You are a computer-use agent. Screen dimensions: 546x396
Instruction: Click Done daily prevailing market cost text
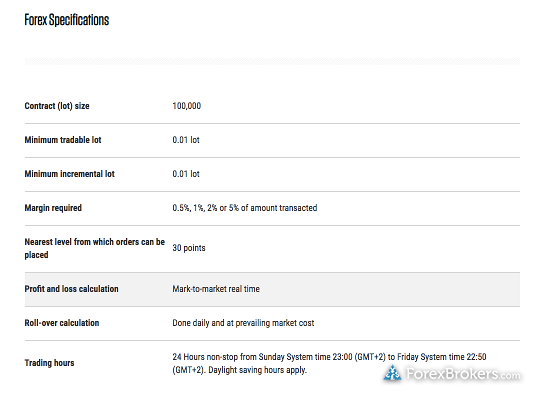point(243,323)
